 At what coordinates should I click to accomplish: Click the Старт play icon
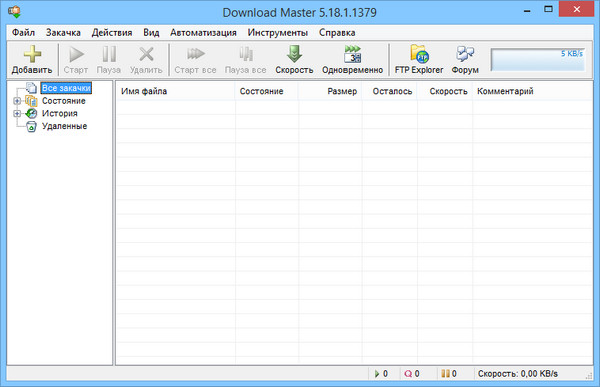point(76,54)
